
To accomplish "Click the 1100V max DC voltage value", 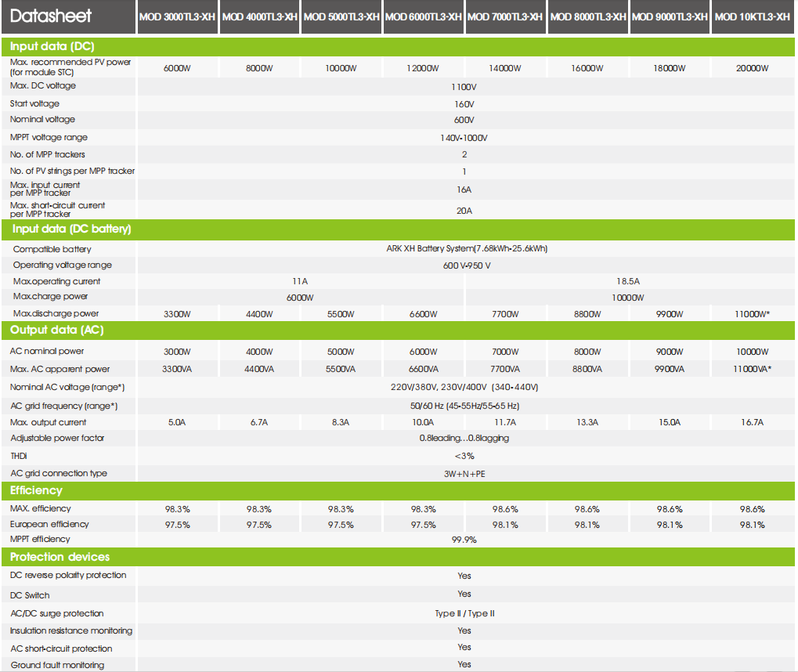I will (464, 87).
